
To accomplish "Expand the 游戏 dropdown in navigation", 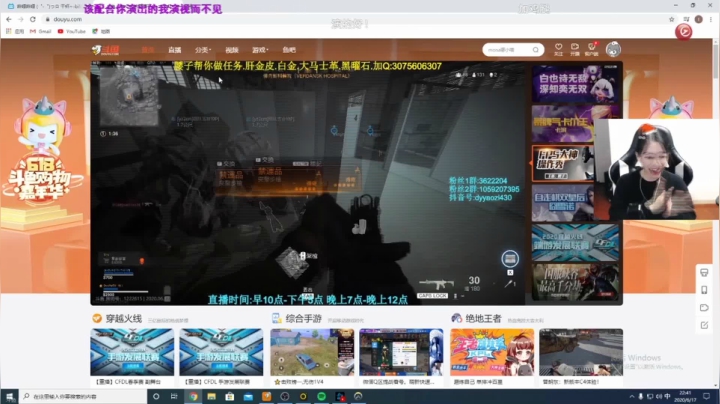I will (x=260, y=50).
